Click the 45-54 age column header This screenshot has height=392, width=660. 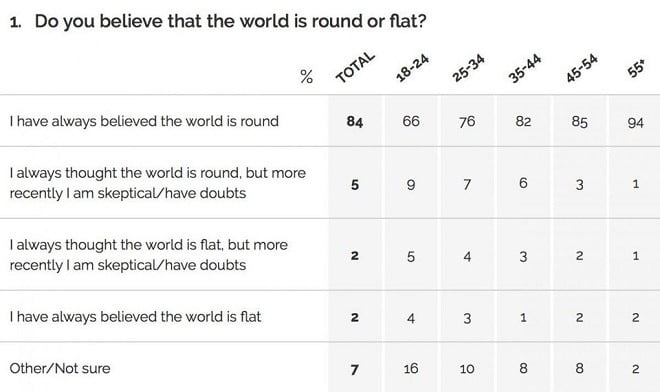coord(581,68)
